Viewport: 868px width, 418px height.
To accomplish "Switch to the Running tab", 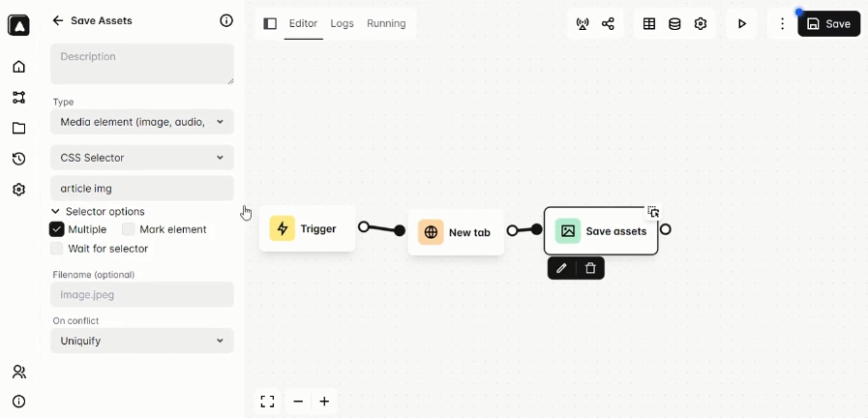I will (386, 23).
